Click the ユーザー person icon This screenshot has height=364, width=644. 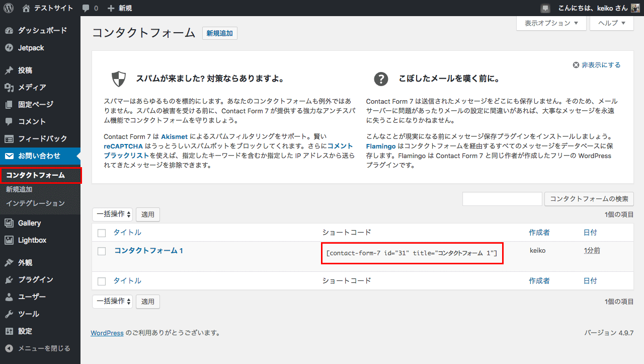tap(9, 297)
